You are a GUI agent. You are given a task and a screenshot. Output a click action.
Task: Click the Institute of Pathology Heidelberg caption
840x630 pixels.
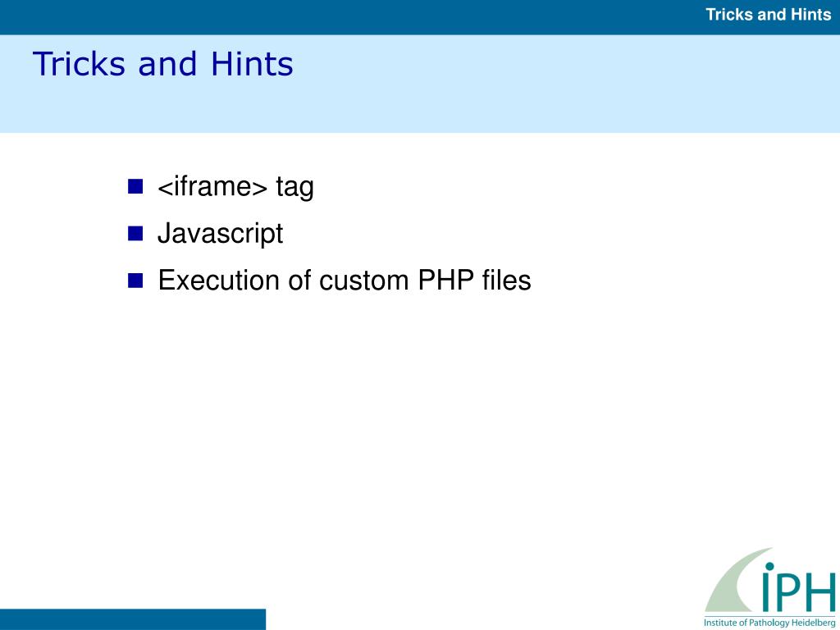(769, 623)
